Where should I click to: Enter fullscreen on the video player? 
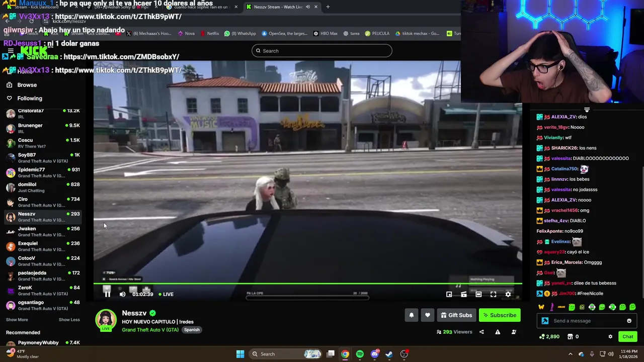pyautogui.click(x=493, y=294)
